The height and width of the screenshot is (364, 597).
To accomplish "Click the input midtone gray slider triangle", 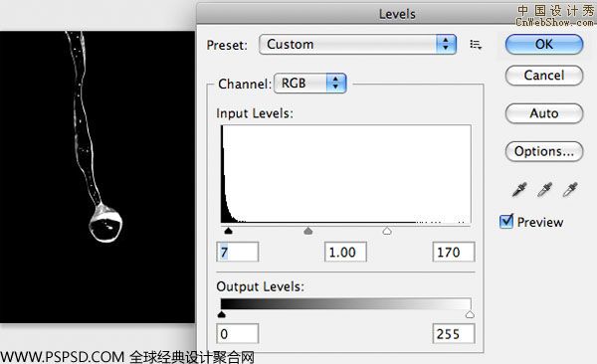I will pyautogui.click(x=308, y=231).
